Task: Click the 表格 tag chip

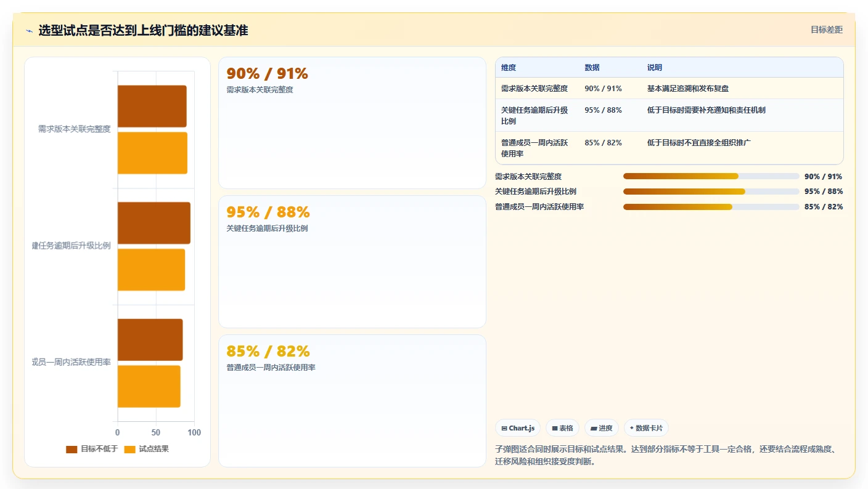Action: point(562,428)
